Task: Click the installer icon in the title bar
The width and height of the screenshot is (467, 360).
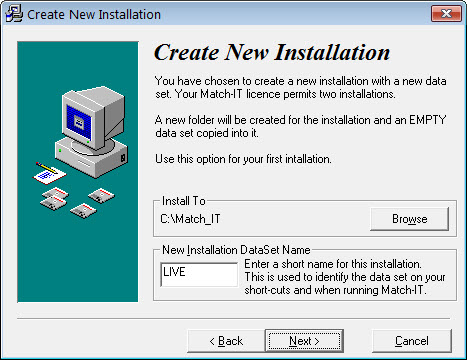Action: [x=14, y=14]
